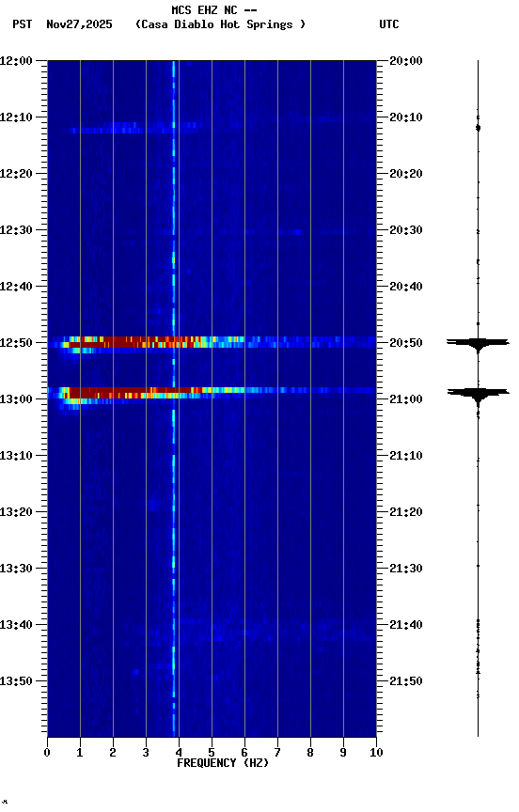
Task: Click the 13:30 PST time label
Action: click(16, 569)
